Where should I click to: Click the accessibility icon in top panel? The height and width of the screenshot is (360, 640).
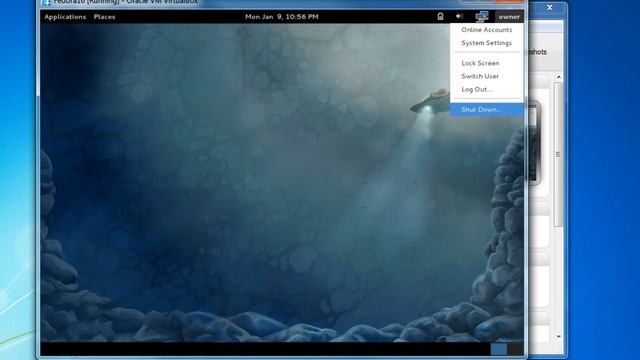[x=440, y=16]
